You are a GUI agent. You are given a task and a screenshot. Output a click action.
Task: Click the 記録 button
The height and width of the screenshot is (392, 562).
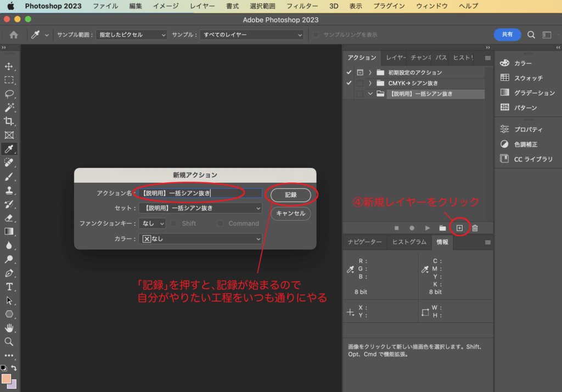point(291,195)
